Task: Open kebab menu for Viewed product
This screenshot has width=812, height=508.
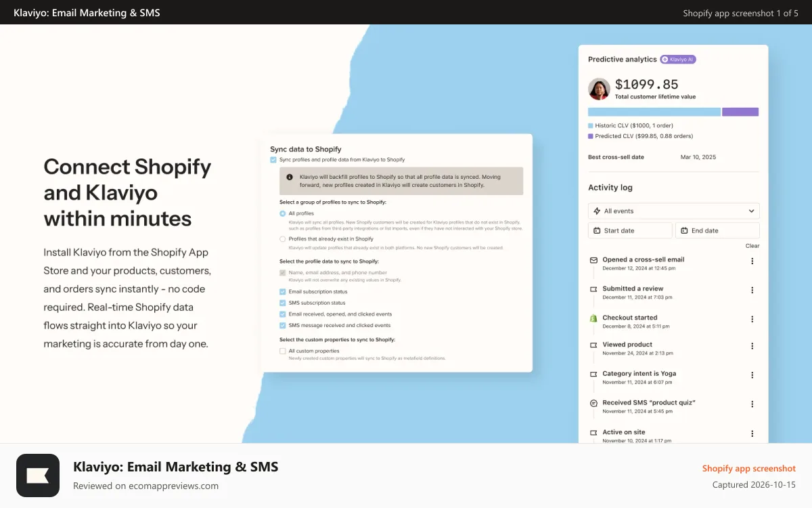Action: pos(752,346)
